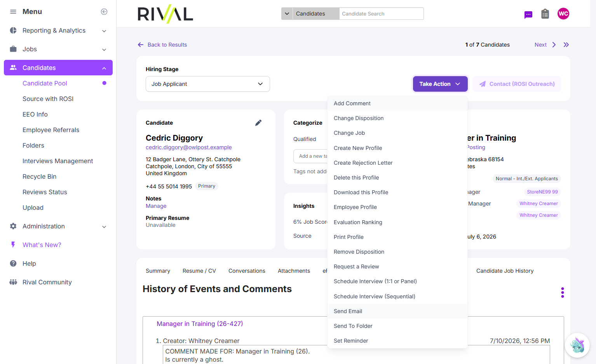Image resolution: width=596 pixels, height=364 pixels.
Task: Edit candidate details with the pencil icon
Action: click(258, 123)
